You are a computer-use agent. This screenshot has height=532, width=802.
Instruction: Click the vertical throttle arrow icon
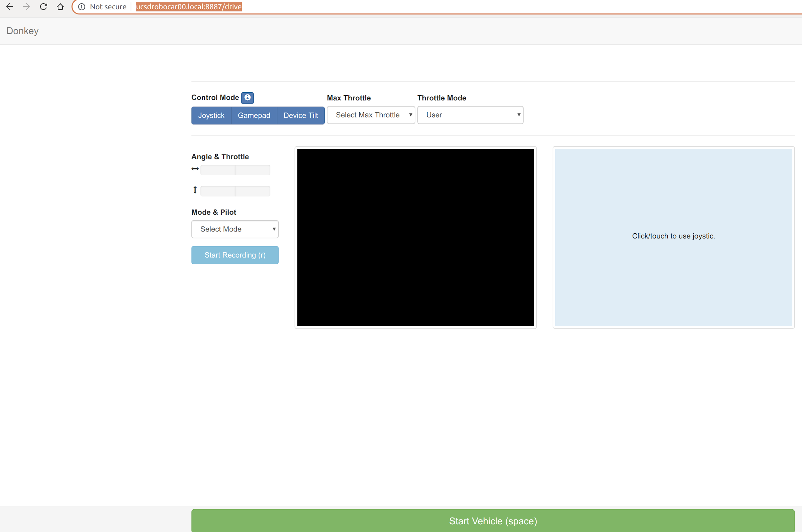click(195, 190)
